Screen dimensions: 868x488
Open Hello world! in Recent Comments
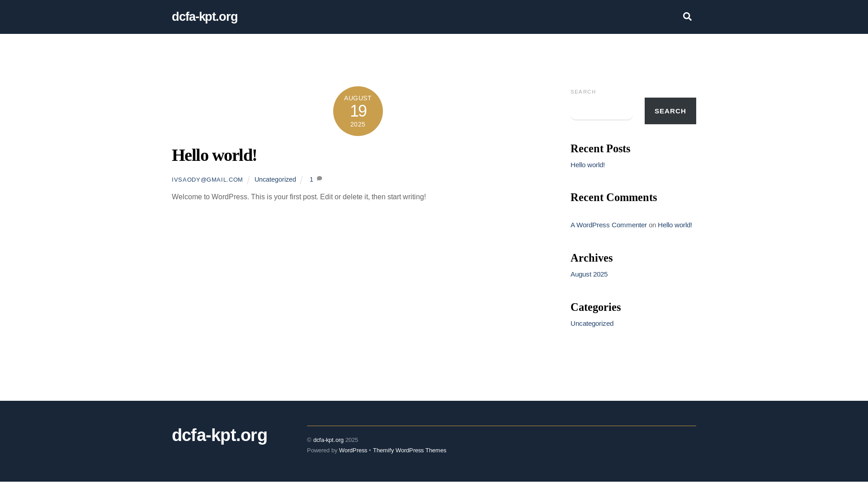675,225
